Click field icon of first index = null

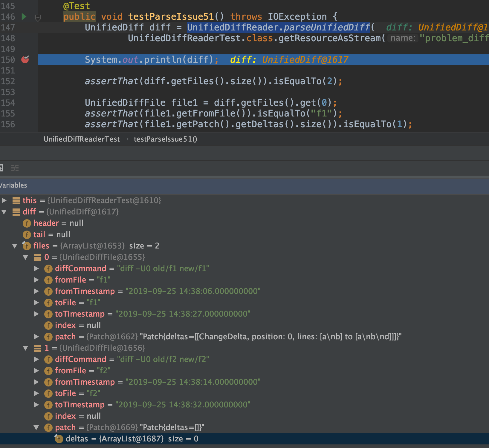coord(48,325)
